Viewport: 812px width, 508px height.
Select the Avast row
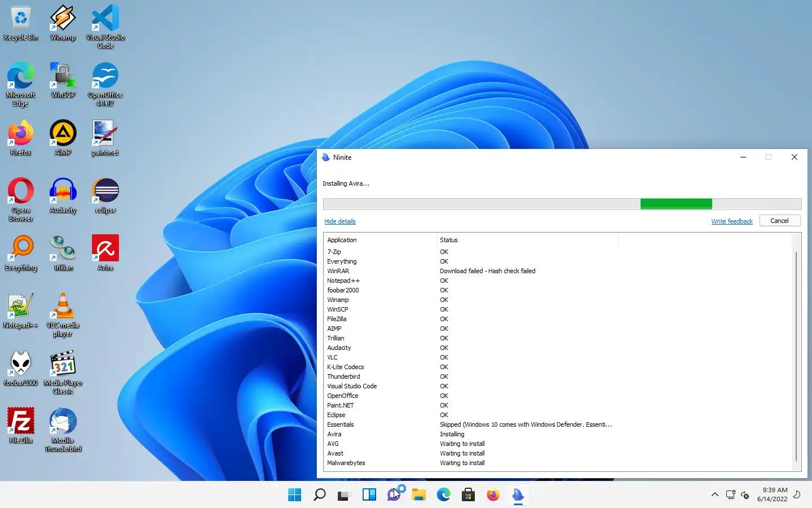tap(558, 453)
